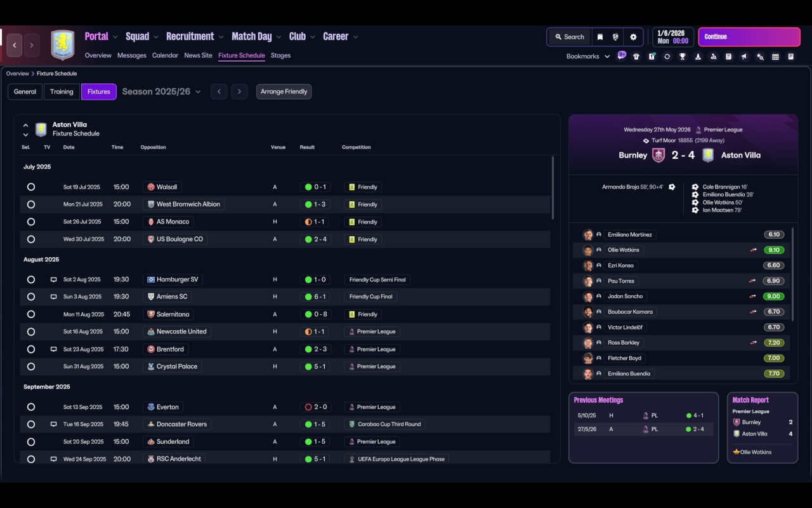Select the radio button for West Bromwich Albion

(31, 204)
